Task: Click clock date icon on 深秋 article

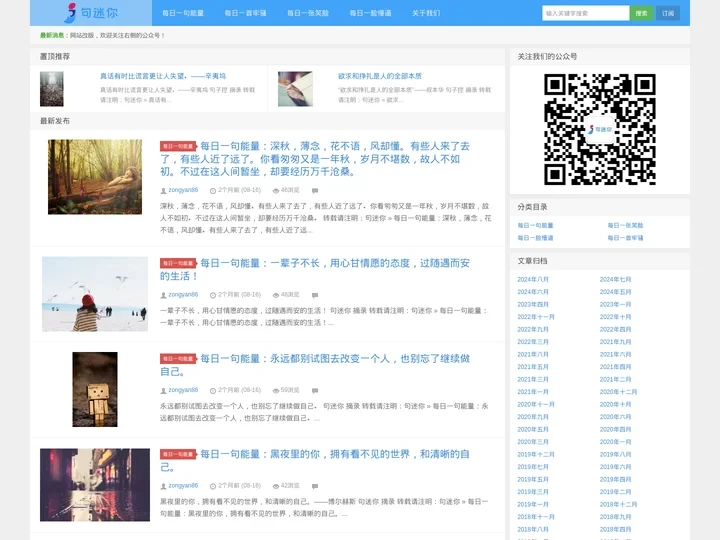Action: click(213, 191)
